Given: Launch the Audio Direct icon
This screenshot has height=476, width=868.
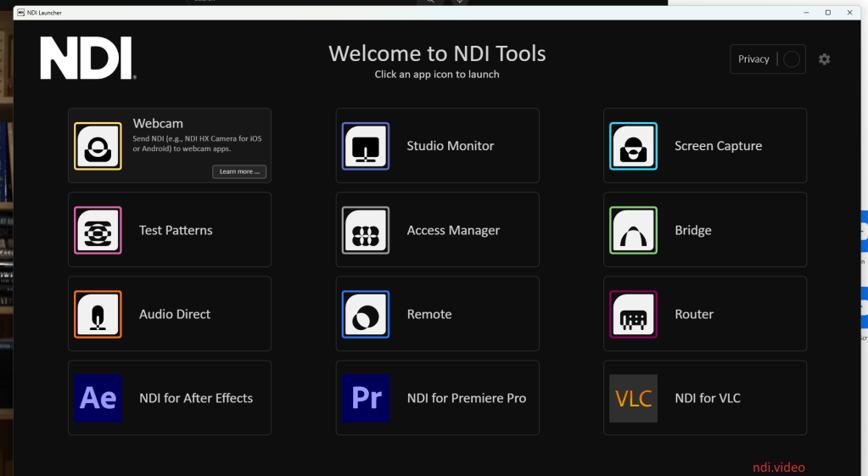Looking at the screenshot, I should [x=98, y=315].
